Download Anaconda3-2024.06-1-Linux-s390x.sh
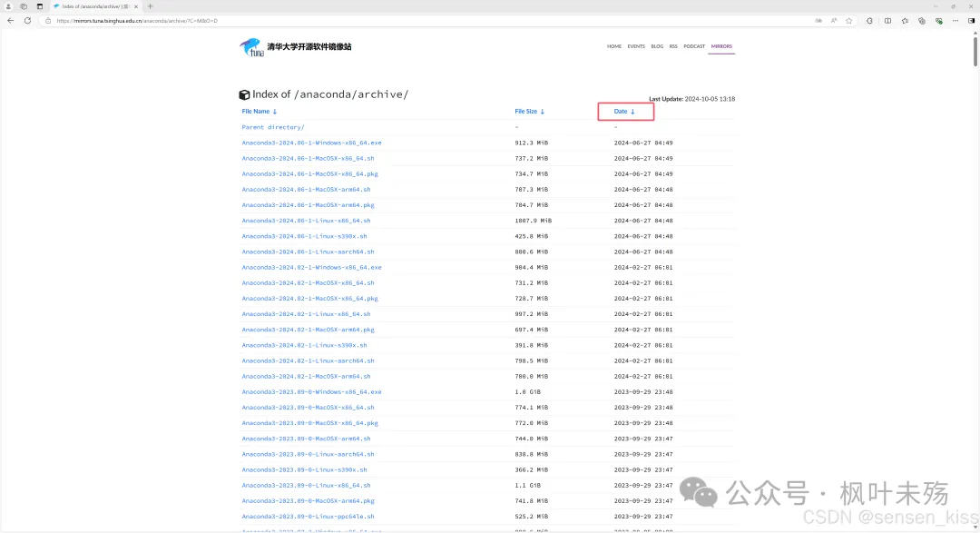980x533 pixels. [304, 236]
